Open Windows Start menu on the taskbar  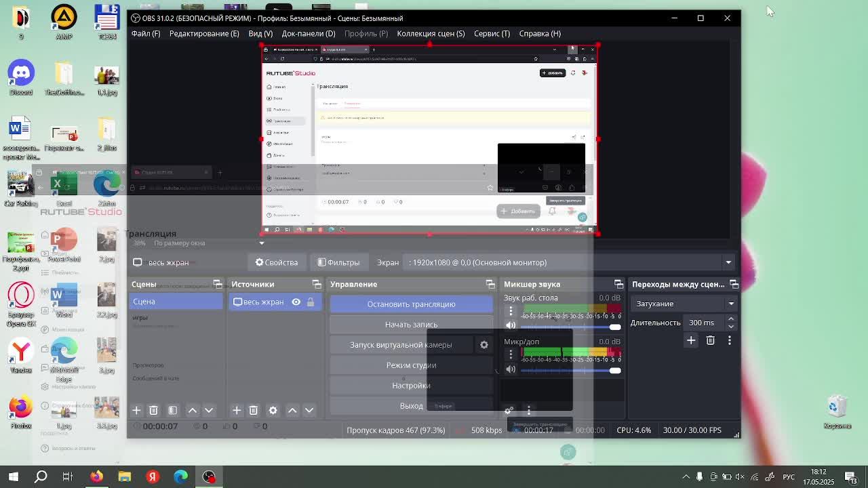click(x=13, y=477)
